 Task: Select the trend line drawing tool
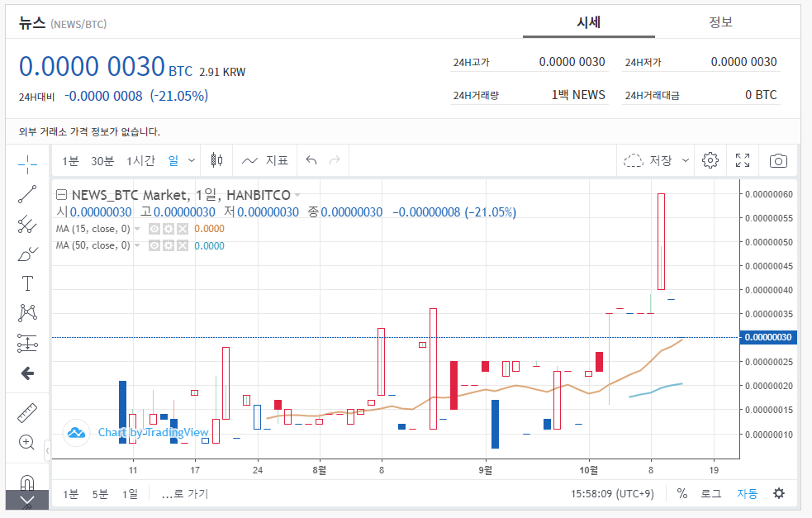tap(27, 194)
